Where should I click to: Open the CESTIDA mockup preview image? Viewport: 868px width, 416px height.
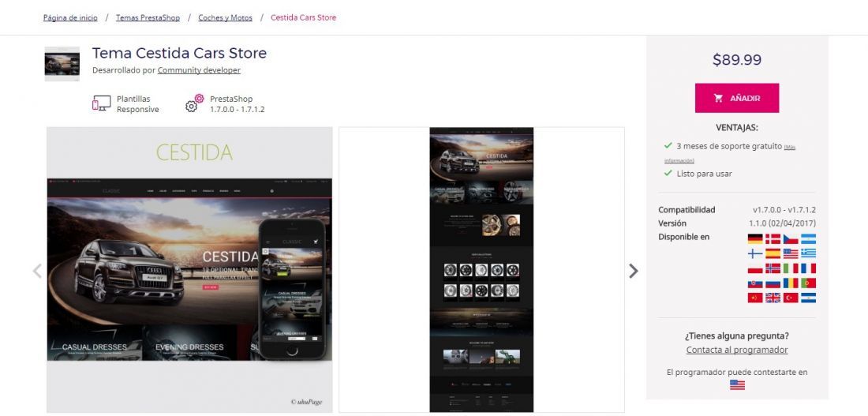click(189, 270)
